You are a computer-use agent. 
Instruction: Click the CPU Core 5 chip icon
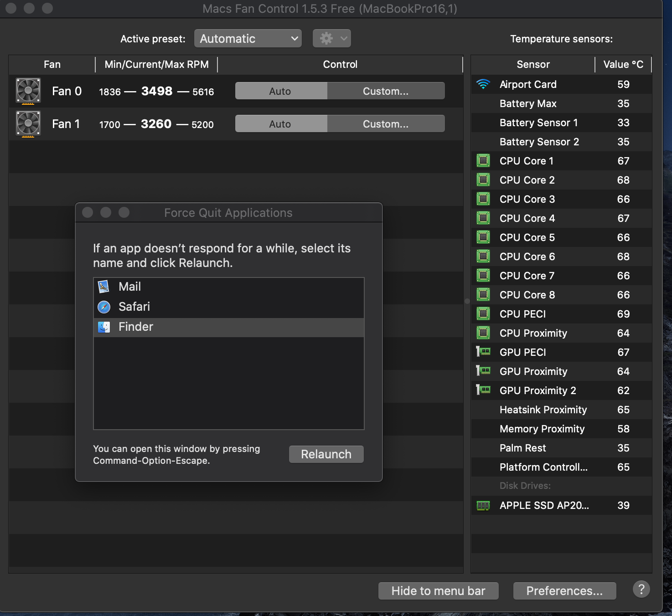coord(483,237)
